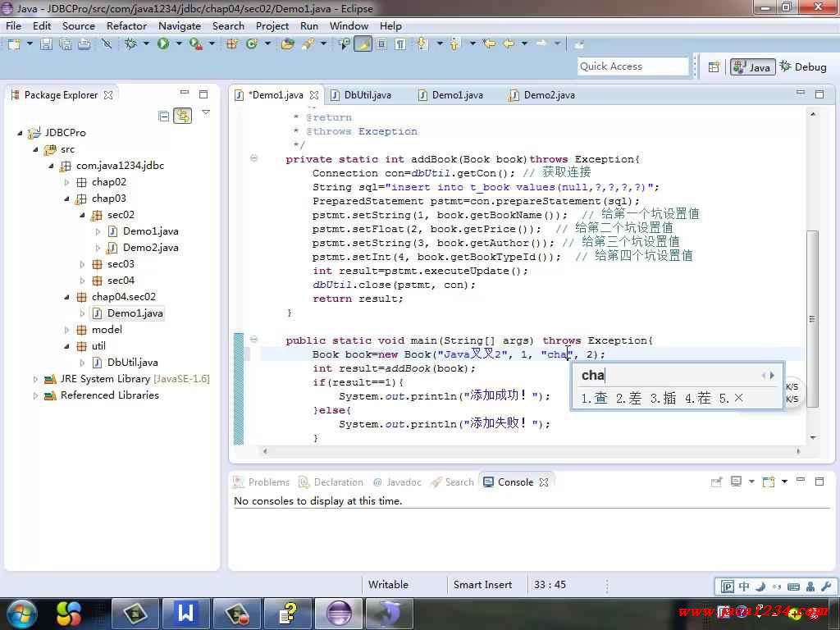Select the Java perspective button
The width and height of the screenshot is (840, 630).
(x=752, y=67)
